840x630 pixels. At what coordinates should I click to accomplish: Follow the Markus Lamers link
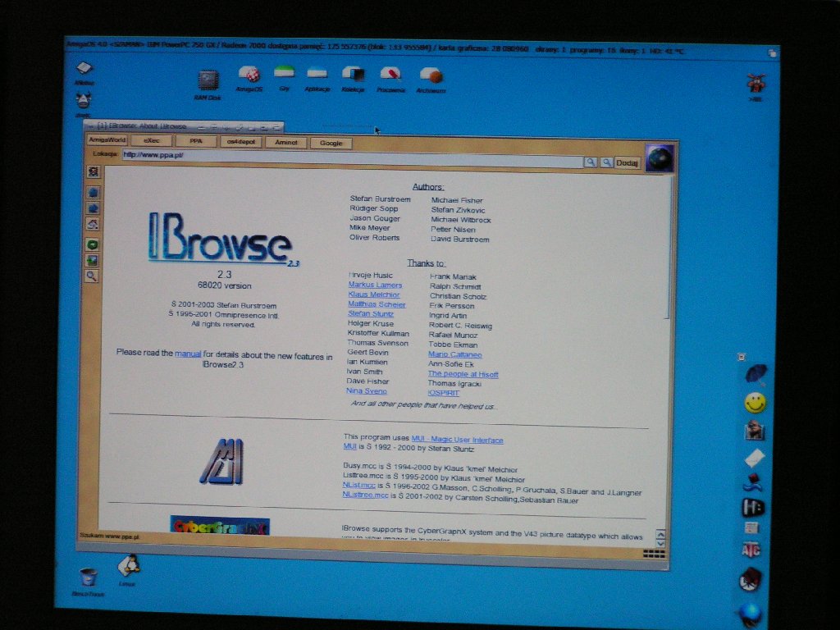(x=375, y=285)
